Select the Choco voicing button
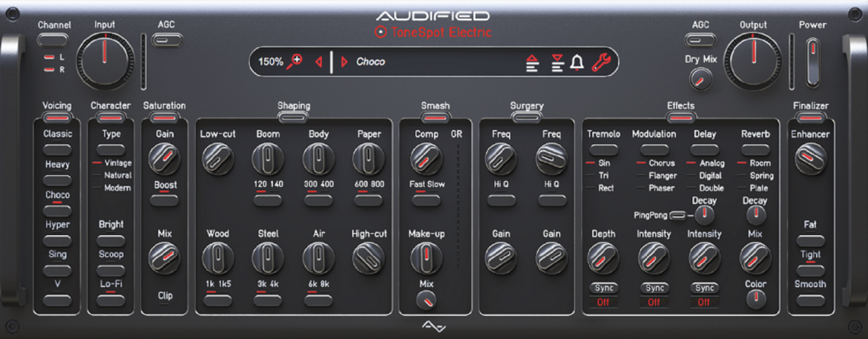The width and height of the screenshot is (868, 339). (58, 211)
